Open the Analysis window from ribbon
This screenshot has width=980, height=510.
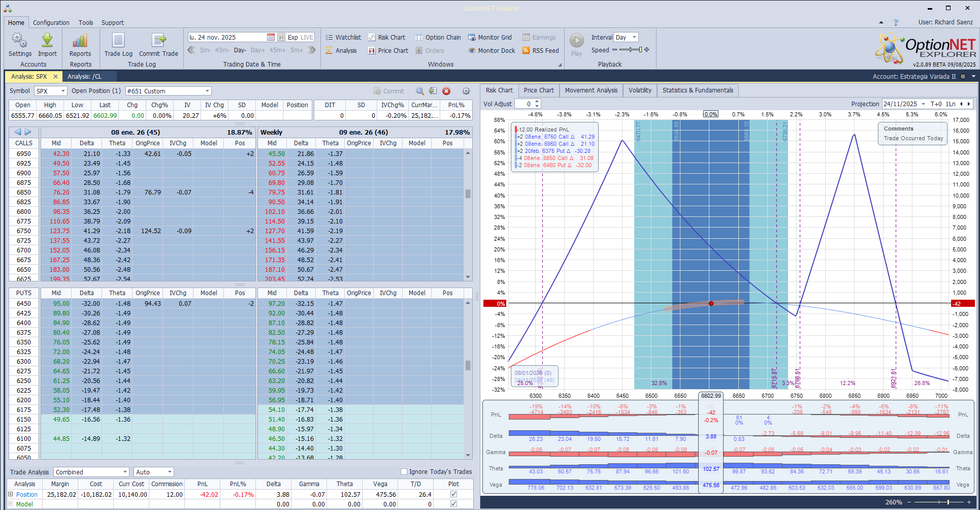click(341, 50)
